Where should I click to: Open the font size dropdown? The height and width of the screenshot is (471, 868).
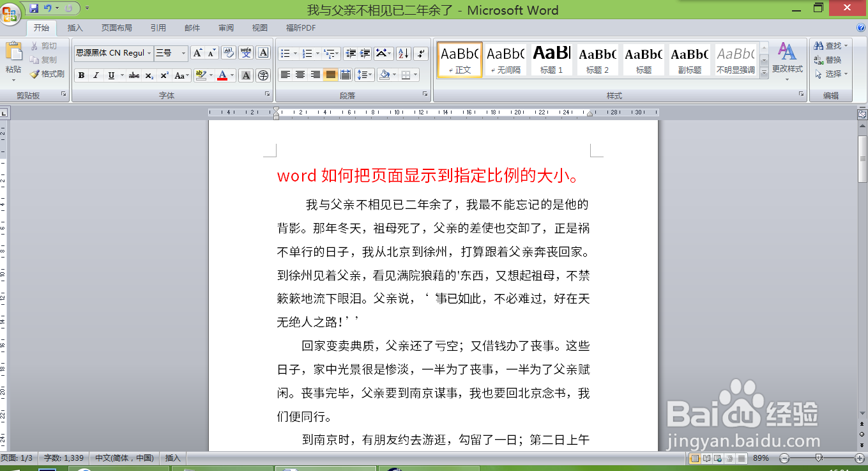(x=183, y=52)
